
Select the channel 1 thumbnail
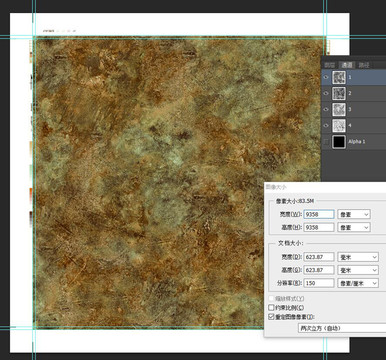(339, 77)
